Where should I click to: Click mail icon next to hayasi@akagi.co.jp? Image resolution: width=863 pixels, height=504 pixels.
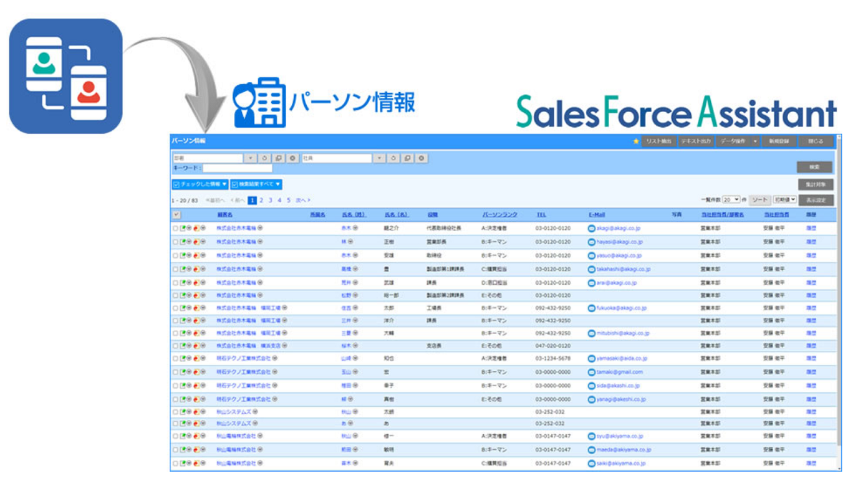coord(591,242)
